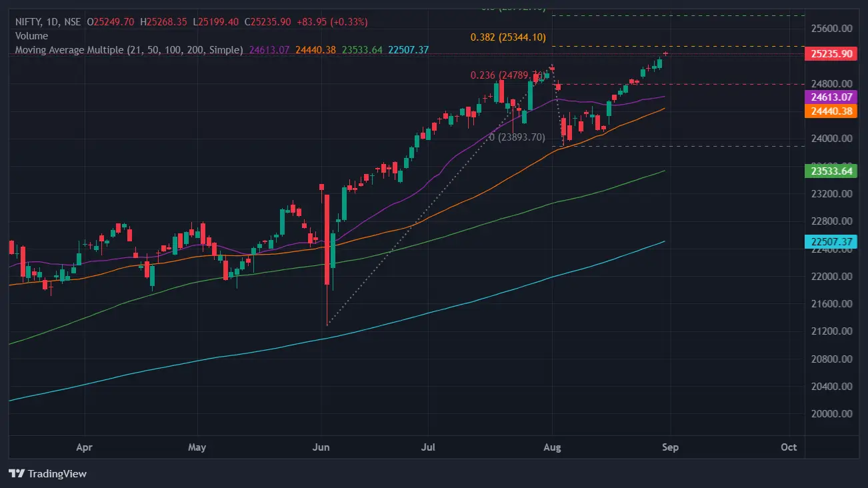Click the red 25235.90 current price tag
This screenshot has height=488, width=868.
pyautogui.click(x=831, y=55)
